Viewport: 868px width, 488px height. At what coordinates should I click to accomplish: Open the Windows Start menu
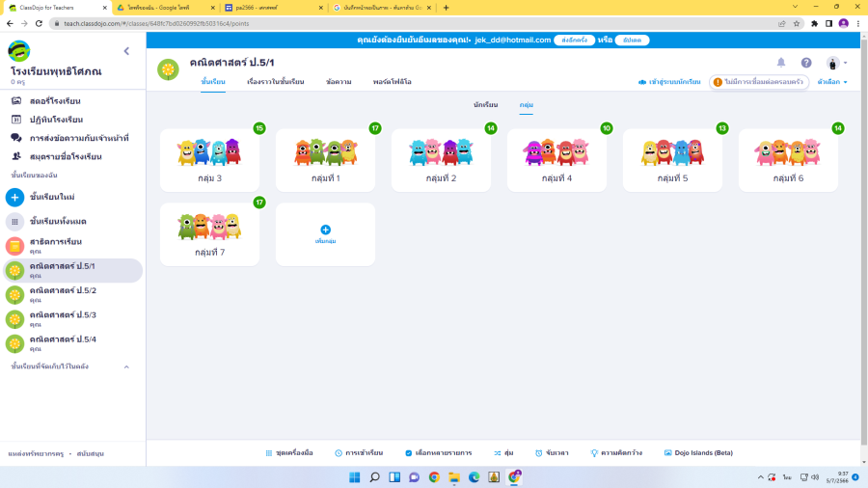pos(355,477)
